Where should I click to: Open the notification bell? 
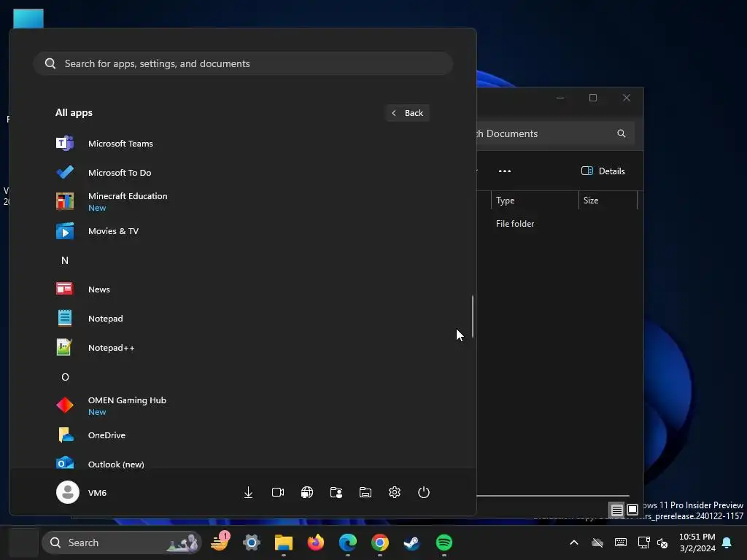727,542
